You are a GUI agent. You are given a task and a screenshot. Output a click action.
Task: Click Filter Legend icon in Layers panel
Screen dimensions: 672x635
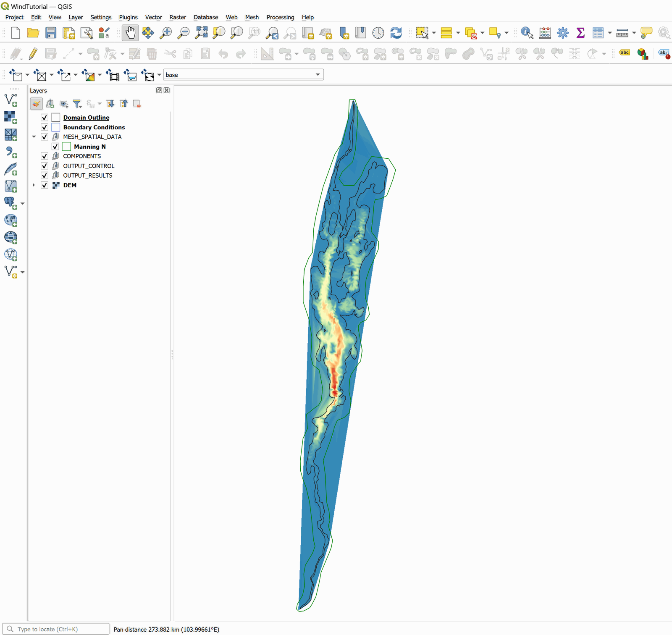tap(77, 104)
